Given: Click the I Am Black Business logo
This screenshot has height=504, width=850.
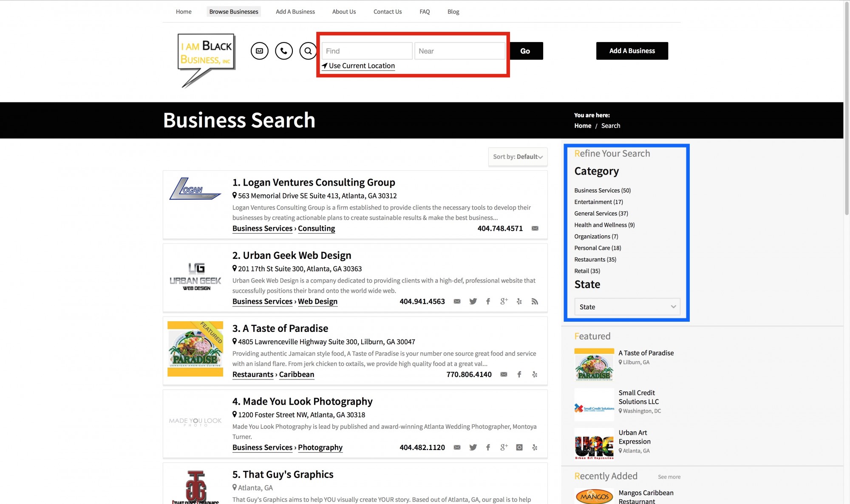Looking at the screenshot, I should coord(207,60).
